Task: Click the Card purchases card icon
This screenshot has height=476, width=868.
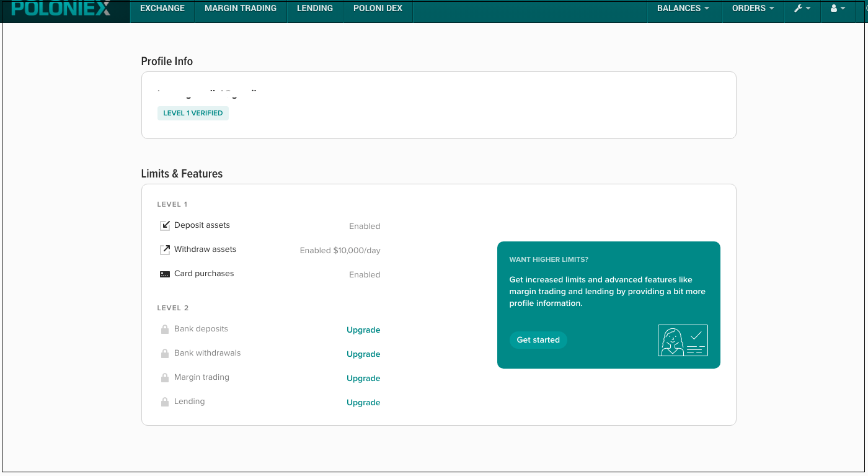Action: tap(165, 274)
